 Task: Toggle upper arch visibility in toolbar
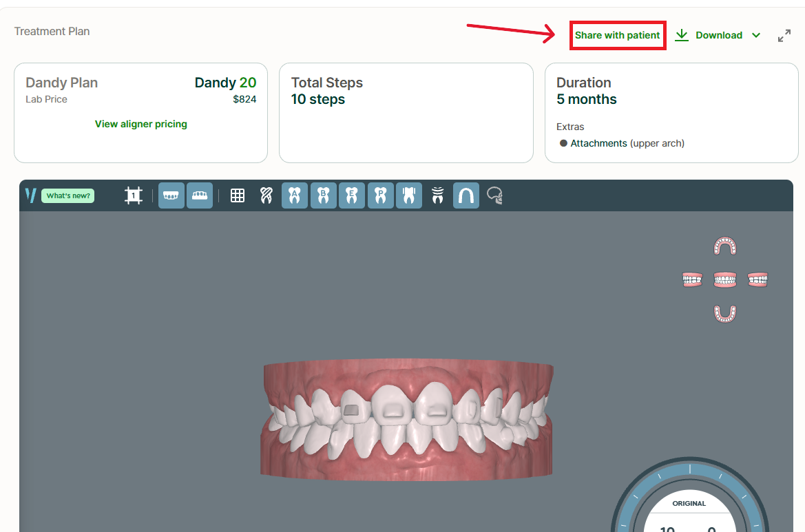click(x=171, y=195)
